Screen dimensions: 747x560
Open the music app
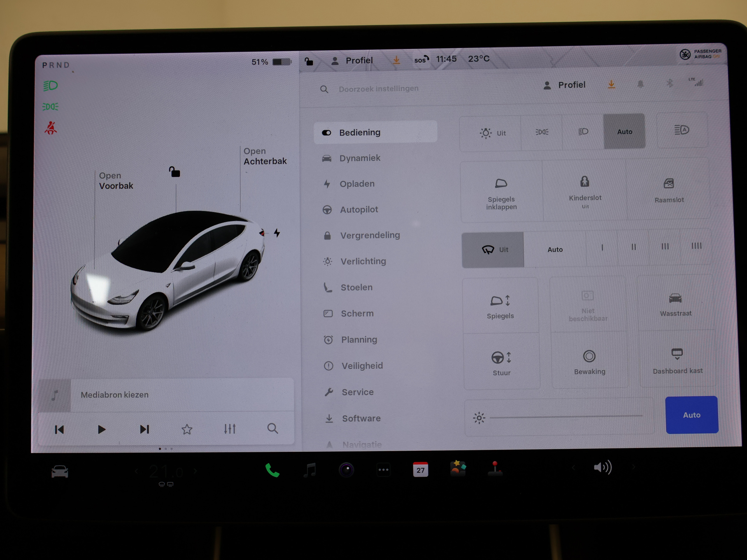pyautogui.click(x=310, y=470)
